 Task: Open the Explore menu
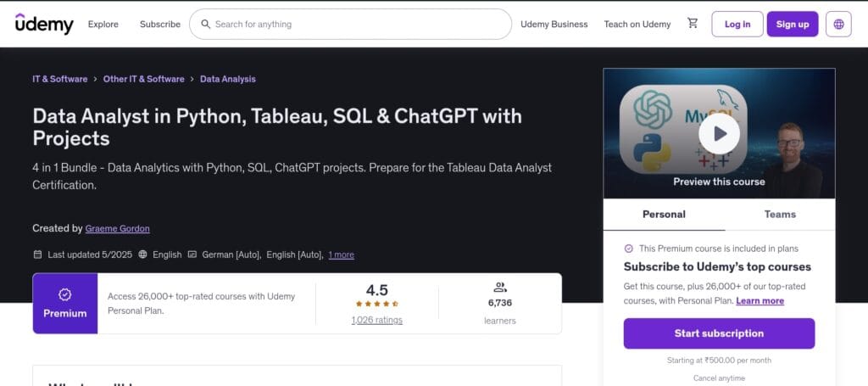103,25
